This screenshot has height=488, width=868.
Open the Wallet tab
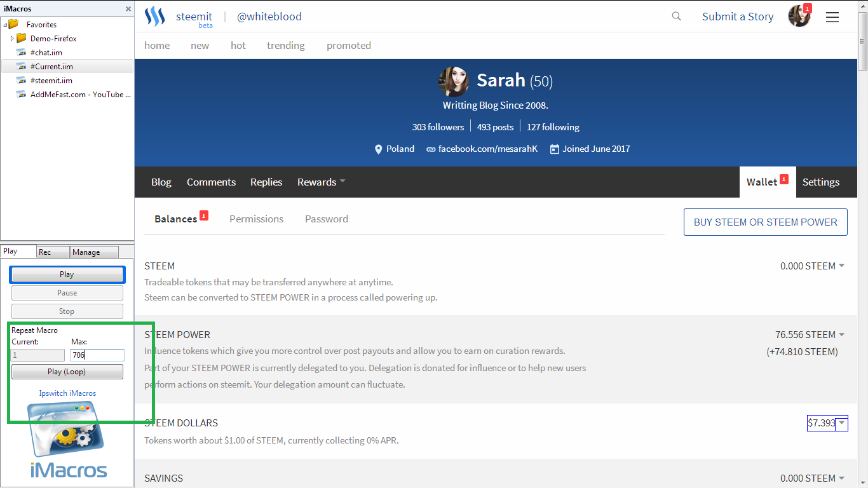pos(768,182)
